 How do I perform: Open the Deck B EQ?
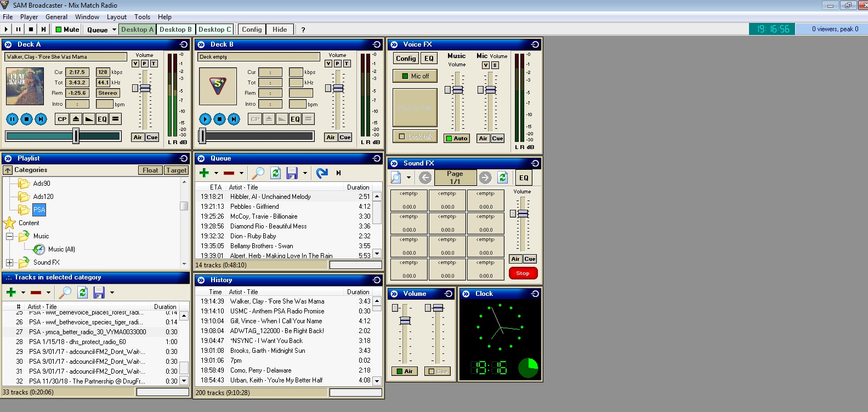[295, 119]
